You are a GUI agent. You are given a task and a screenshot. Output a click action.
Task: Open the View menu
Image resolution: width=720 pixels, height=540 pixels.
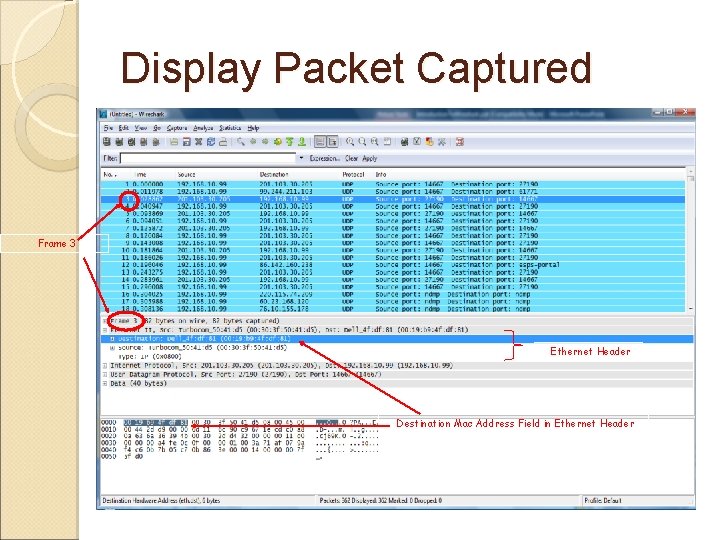coord(141,128)
